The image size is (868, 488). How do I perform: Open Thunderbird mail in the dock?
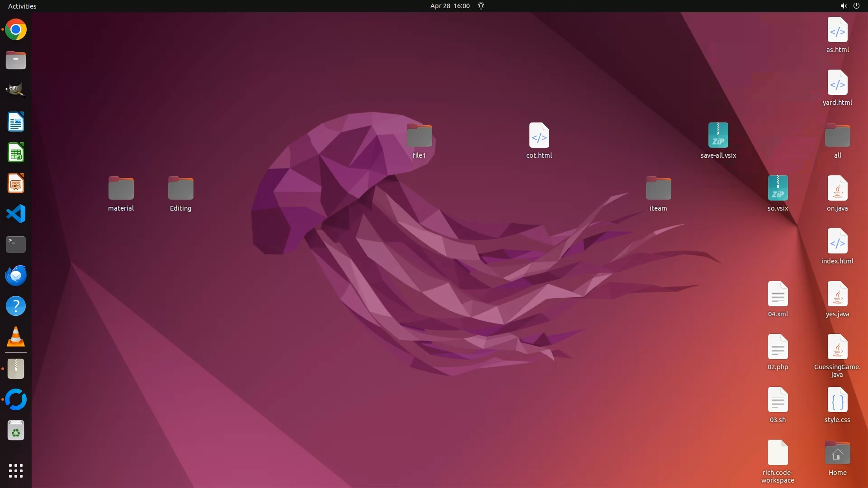point(16,275)
